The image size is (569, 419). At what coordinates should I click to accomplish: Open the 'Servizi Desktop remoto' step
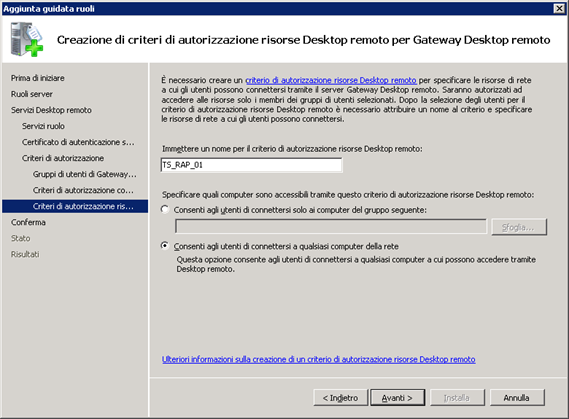[51, 110]
